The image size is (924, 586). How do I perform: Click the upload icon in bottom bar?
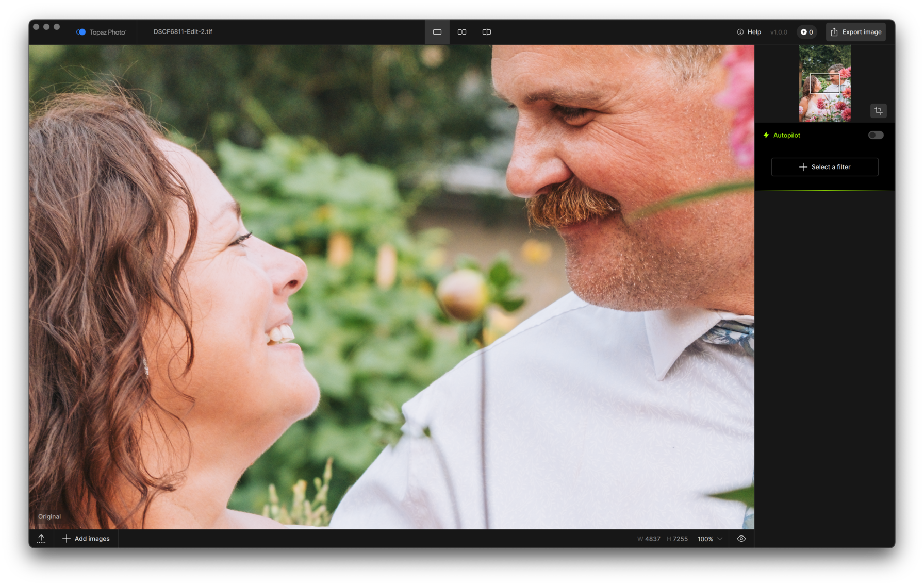pyautogui.click(x=41, y=539)
